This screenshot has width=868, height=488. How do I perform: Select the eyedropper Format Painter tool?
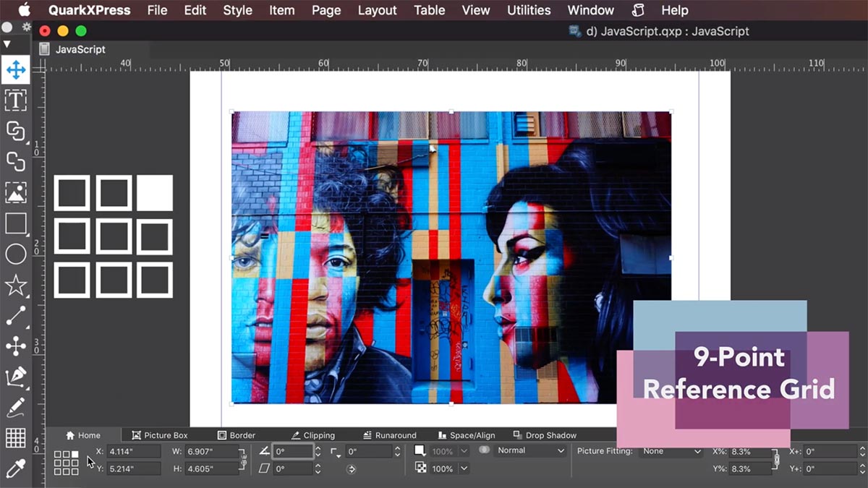point(16,469)
